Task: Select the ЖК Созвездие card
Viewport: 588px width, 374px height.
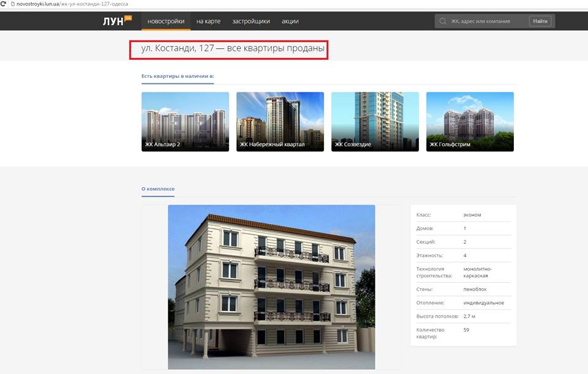Action: click(375, 121)
